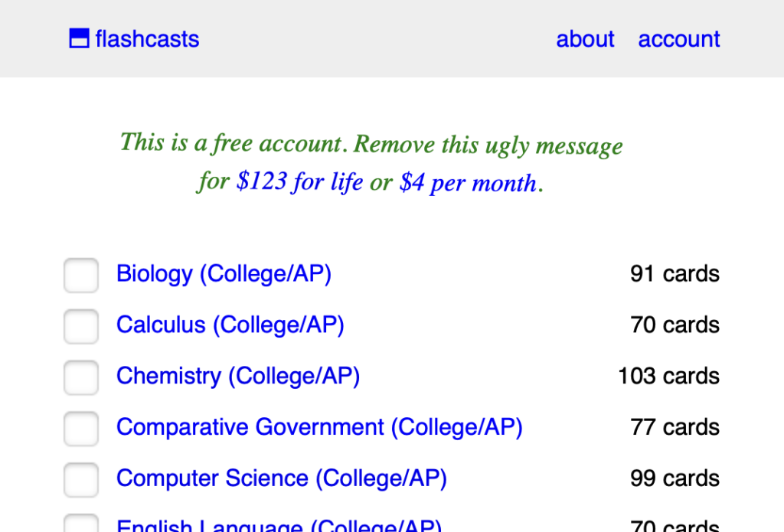784x532 pixels.
Task: Check the Biology (College/AP) checkbox
Action: coord(81,276)
